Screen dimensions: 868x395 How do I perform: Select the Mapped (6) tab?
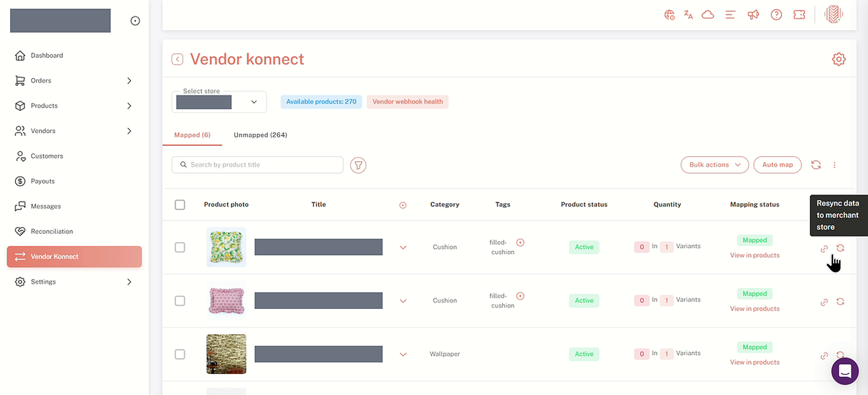(192, 135)
